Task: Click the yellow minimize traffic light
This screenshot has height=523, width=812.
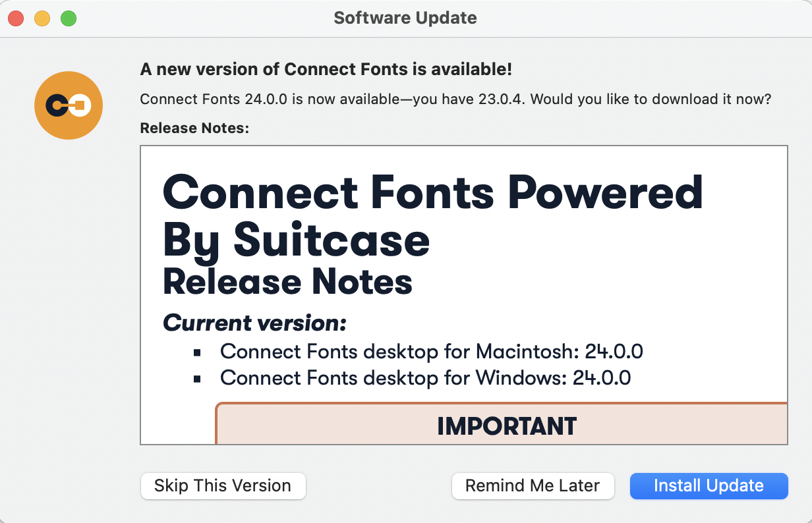Action: [42, 18]
